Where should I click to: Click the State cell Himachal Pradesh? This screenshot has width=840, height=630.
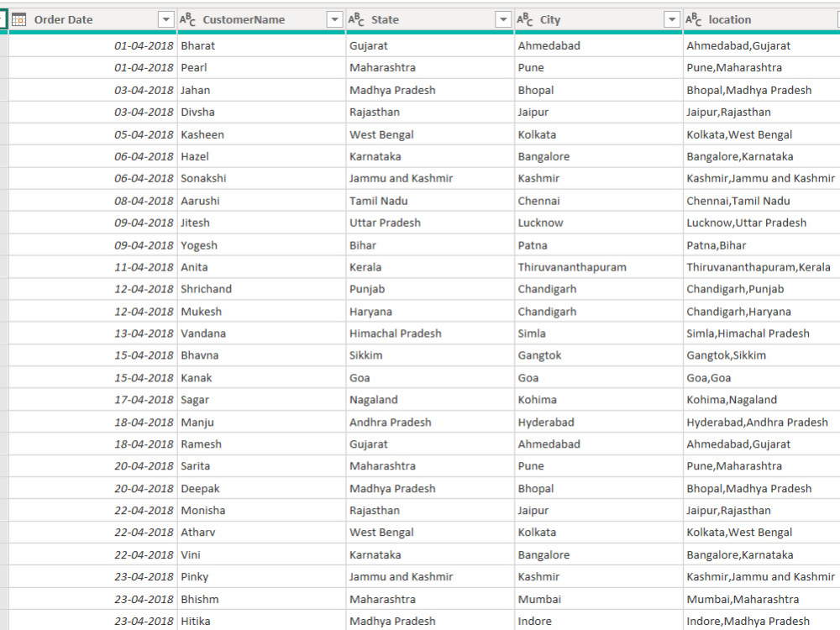click(x=430, y=333)
